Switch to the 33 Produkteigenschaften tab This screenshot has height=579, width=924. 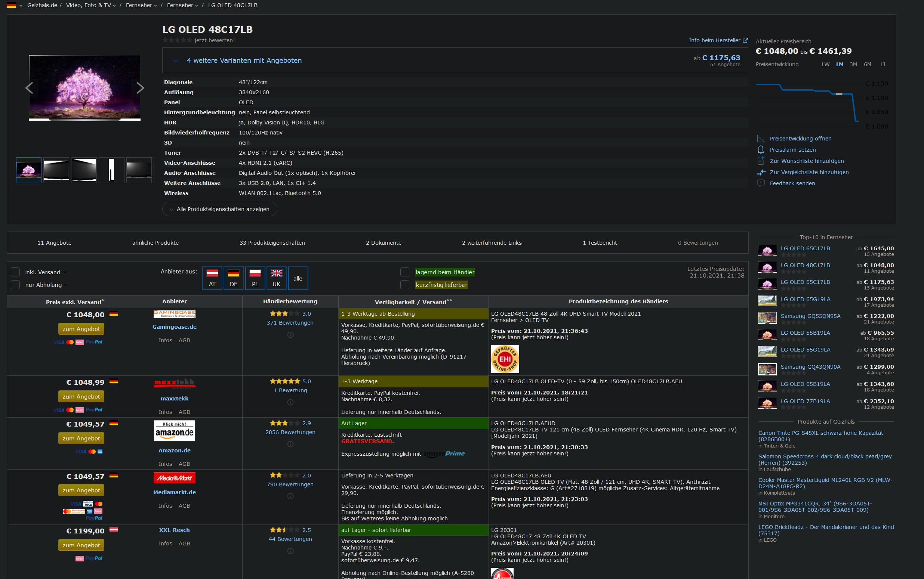pos(272,243)
